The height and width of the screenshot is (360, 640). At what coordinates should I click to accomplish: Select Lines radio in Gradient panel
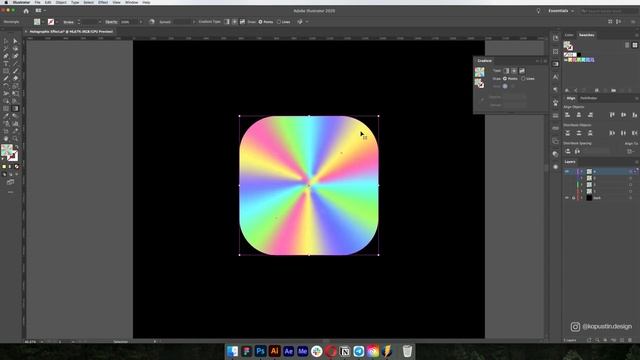pyautogui.click(x=523, y=78)
